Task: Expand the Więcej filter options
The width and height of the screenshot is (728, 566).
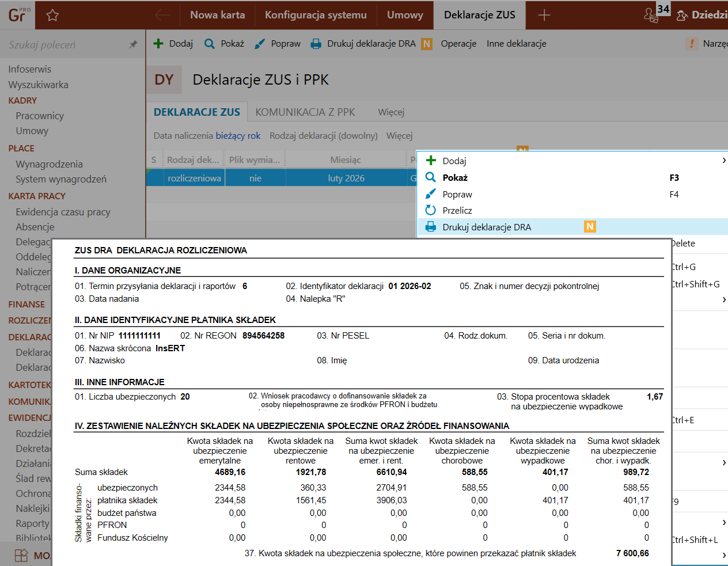Action: click(399, 136)
